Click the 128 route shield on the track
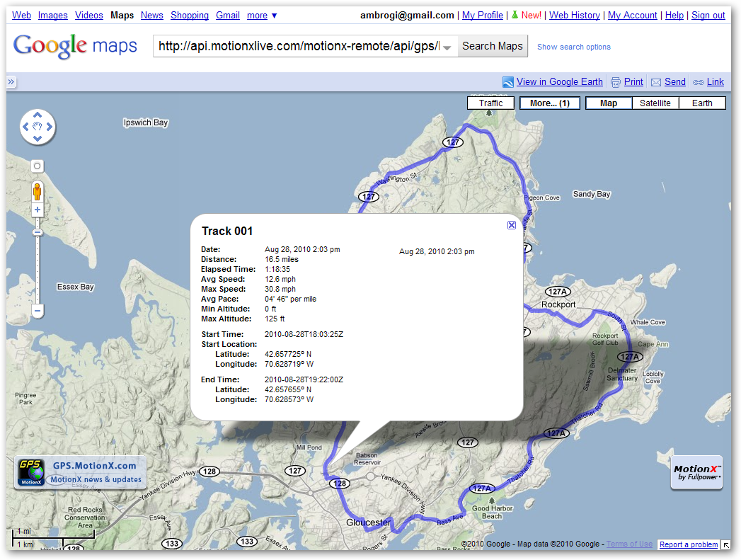741x560 pixels. pos(340,483)
